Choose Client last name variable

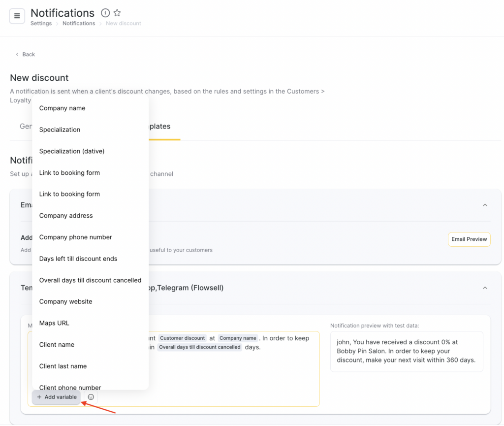[x=63, y=366]
